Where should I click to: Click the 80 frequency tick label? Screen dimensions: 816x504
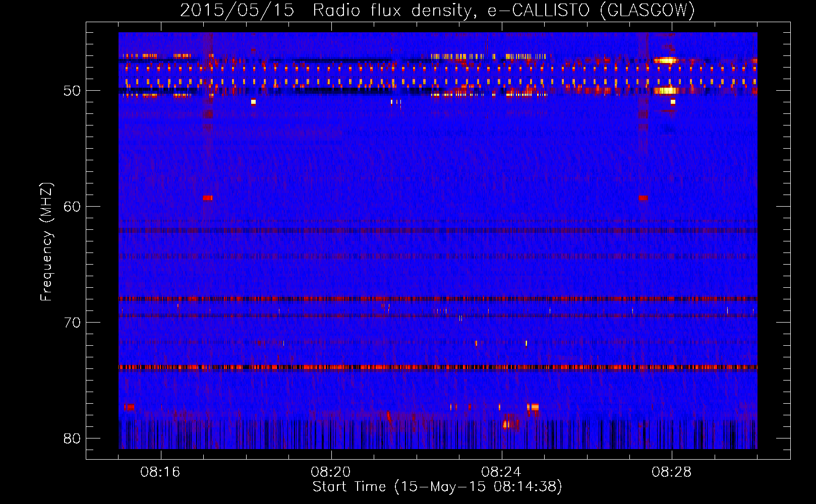pos(72,438)
